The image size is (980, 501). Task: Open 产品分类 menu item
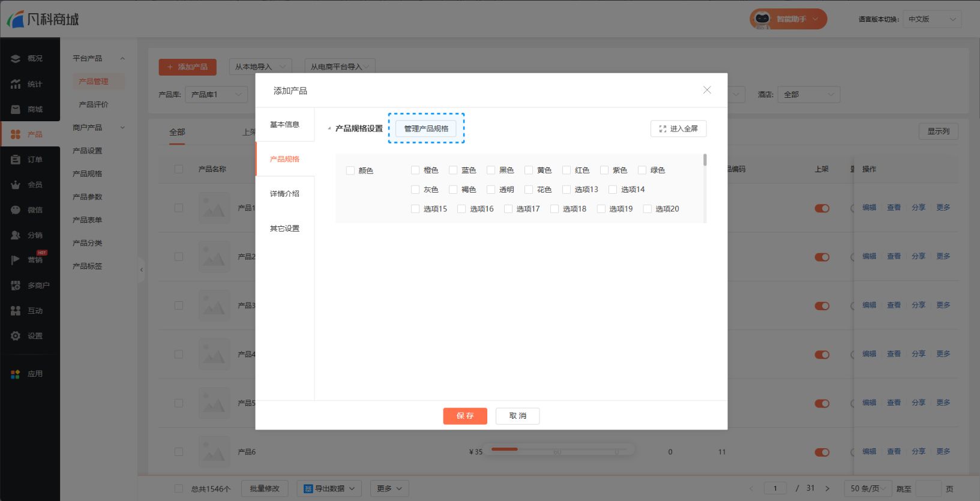click(88, 243)
